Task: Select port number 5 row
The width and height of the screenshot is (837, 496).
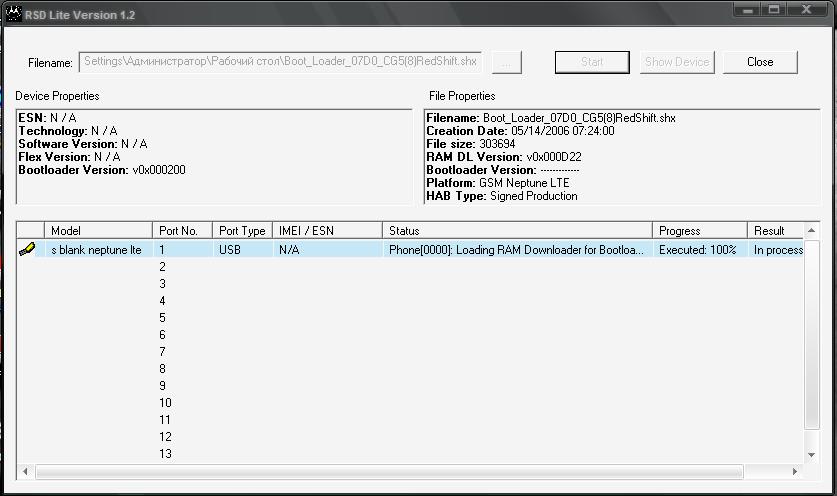Action: [x=162, y=318]
